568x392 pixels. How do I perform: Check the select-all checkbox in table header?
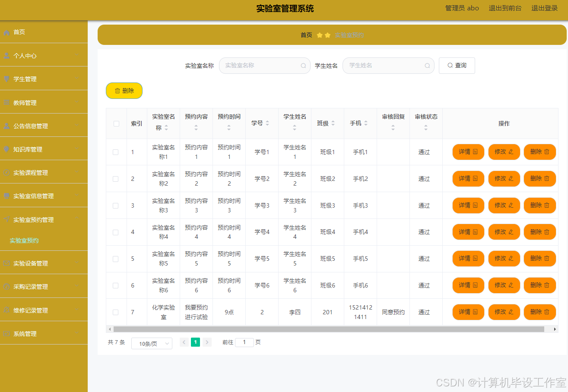coord(116,123)
